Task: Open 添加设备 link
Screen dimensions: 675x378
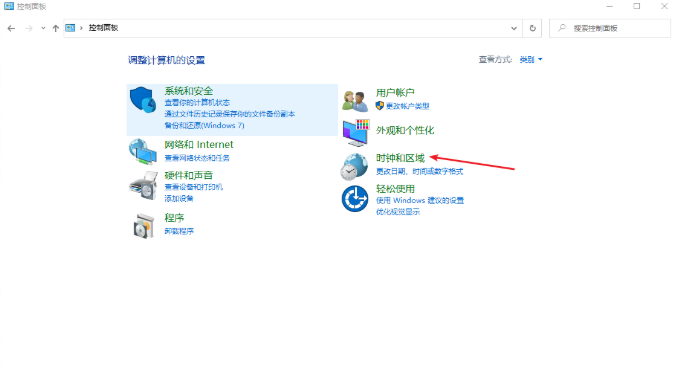Action: (179, 198)
